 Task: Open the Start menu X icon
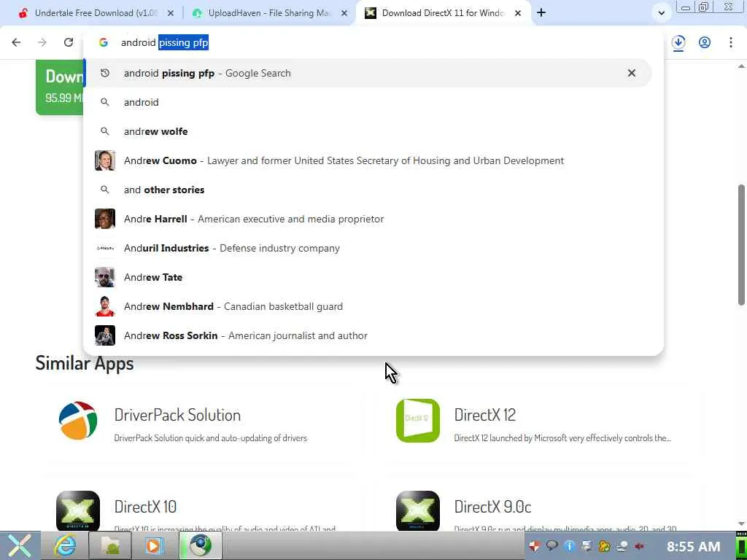pyautogui.click(x=19, y=545)
